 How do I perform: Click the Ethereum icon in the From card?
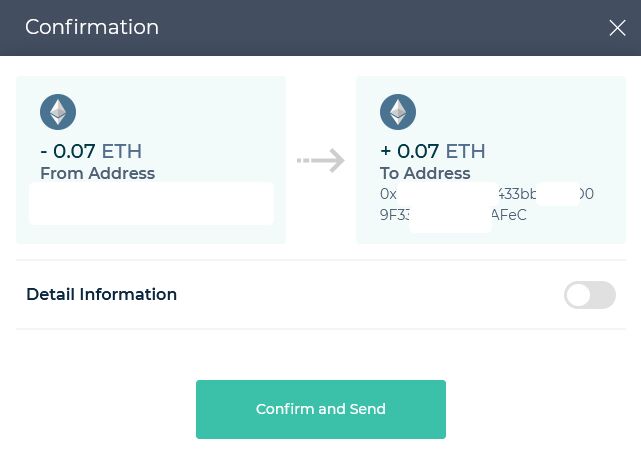pos(58,112)
